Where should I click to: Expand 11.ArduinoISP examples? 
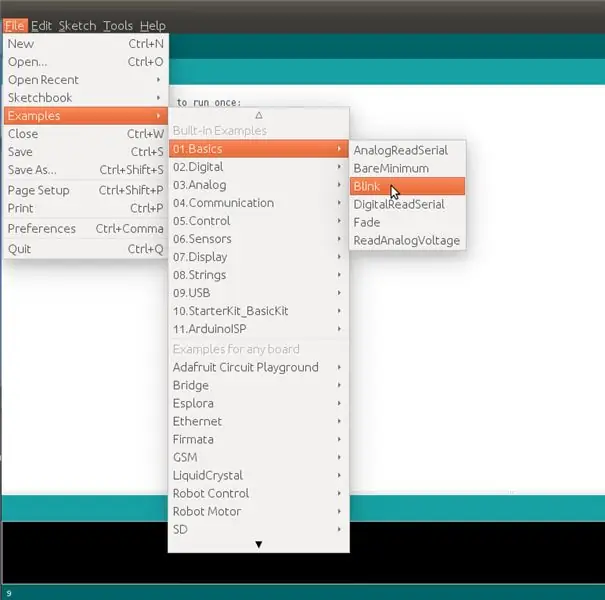(259, 329)
